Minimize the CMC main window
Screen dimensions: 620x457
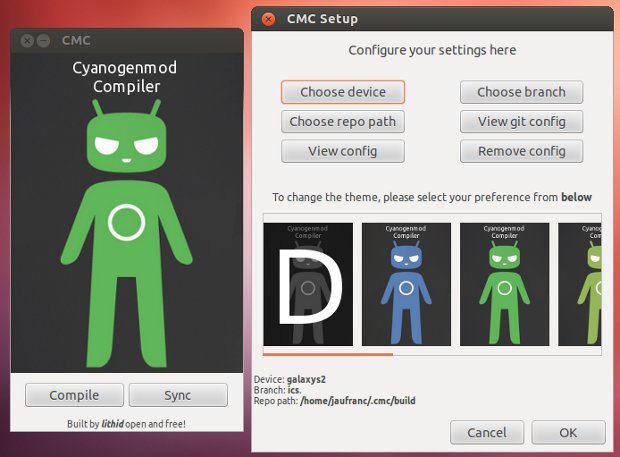click(x=43, y=40)
